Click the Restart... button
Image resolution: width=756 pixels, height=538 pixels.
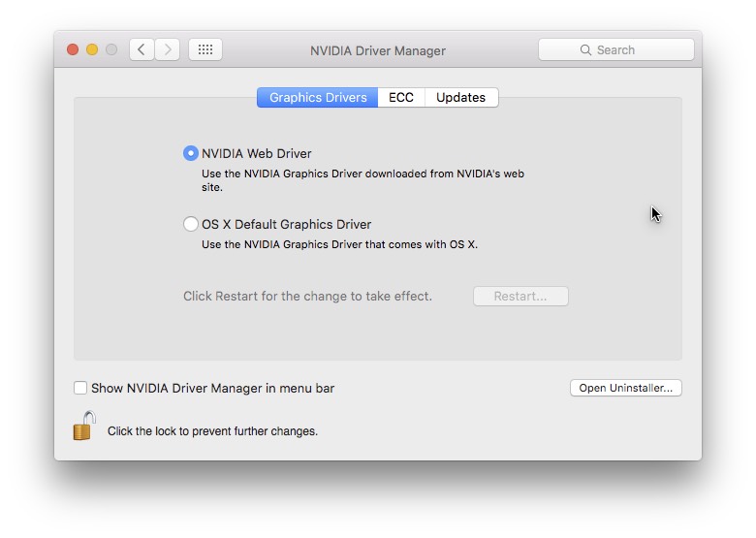[520, 296]
